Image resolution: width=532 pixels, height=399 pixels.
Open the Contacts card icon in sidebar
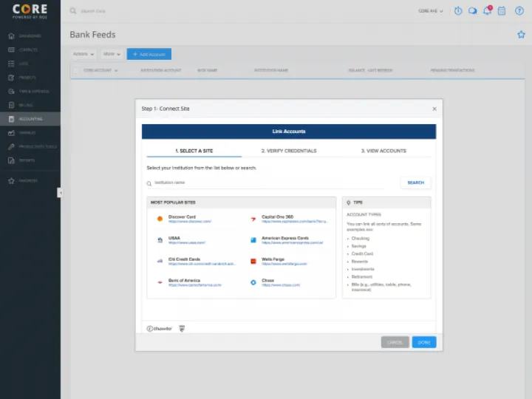click(11, 50)
